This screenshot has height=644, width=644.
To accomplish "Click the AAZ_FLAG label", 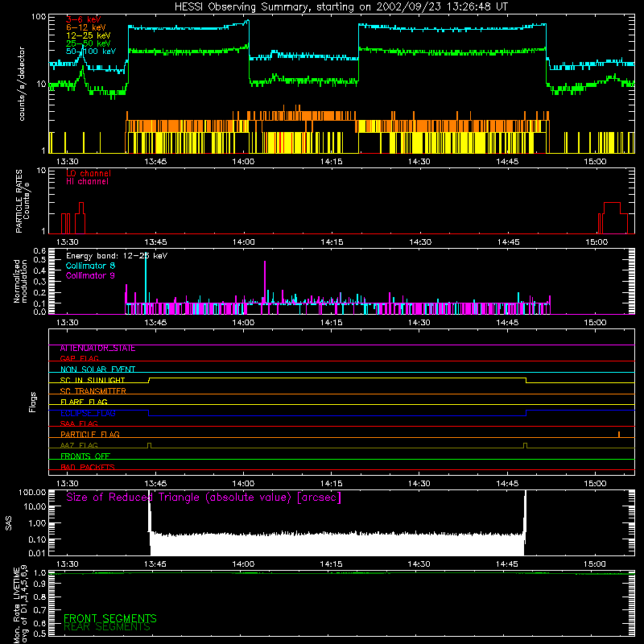I will click(79, 445).
